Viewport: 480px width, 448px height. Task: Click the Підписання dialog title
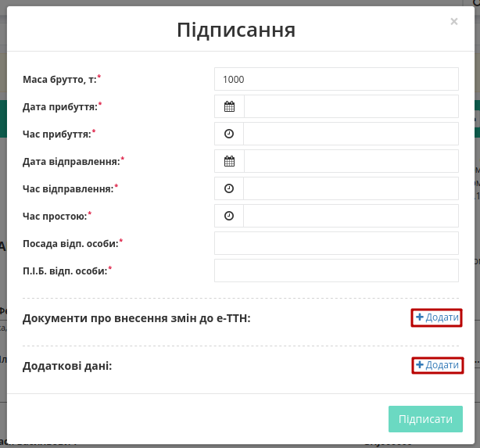coord(236,30)
